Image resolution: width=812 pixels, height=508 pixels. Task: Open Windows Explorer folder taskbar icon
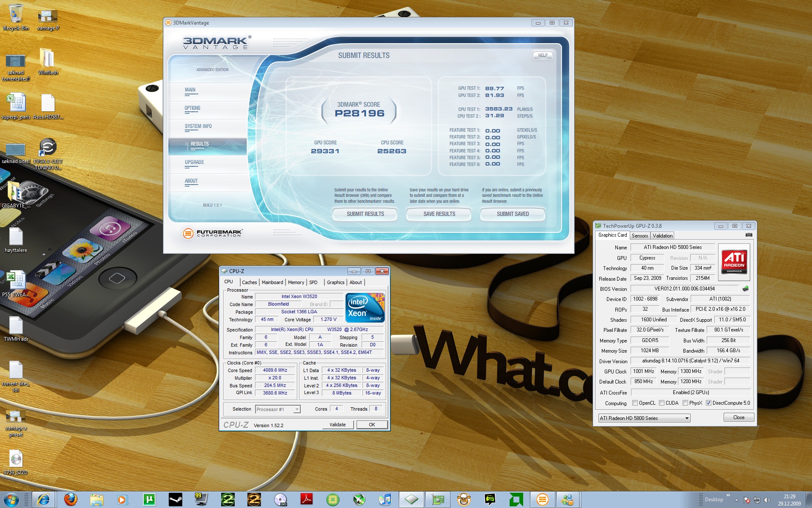(x=97, y=500)
